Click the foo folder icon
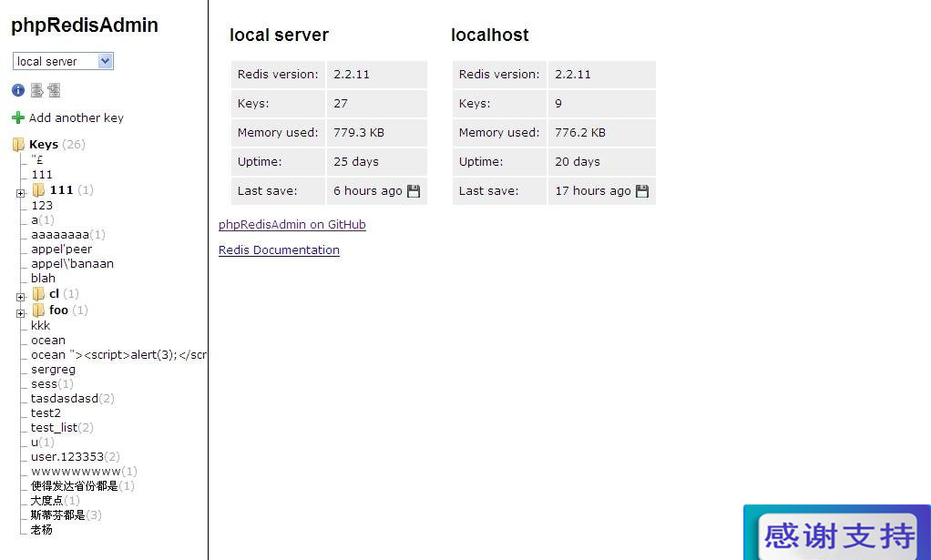The width and height of the screenshot is (931, 560). pos(38,310)
